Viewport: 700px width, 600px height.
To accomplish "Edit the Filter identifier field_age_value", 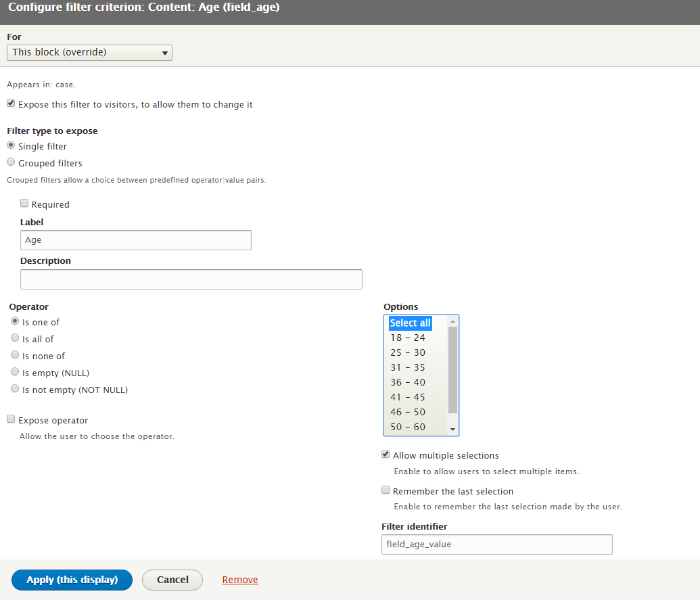I will click(496, 544).
